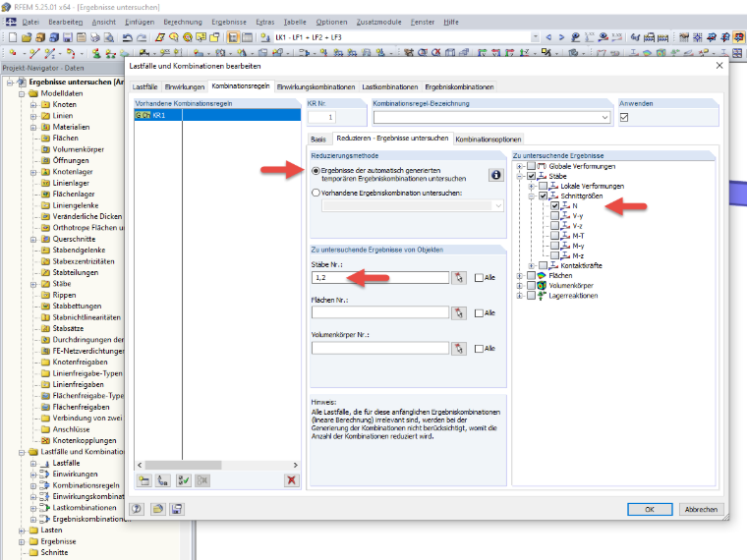747x560 pixels.
Task: Switch to Basis sub-tab
Action: (x=318, y=140)
